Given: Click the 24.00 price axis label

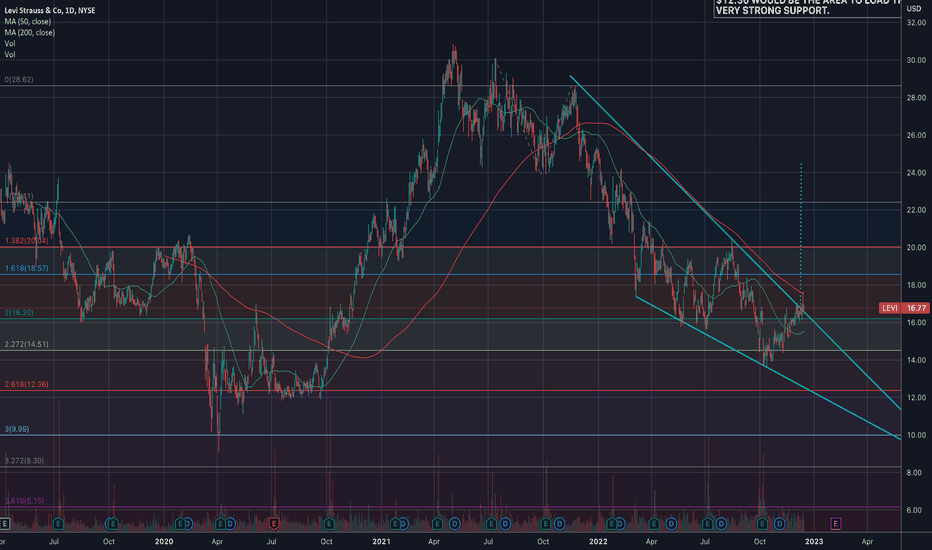Looking at the screenshot, I should pyautogui.click(x=916, y=172).
